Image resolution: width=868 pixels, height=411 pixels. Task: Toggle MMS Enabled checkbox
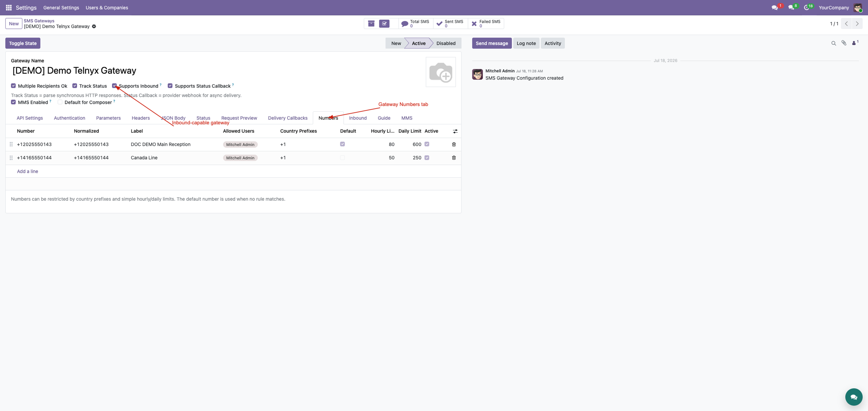(13, 102)
